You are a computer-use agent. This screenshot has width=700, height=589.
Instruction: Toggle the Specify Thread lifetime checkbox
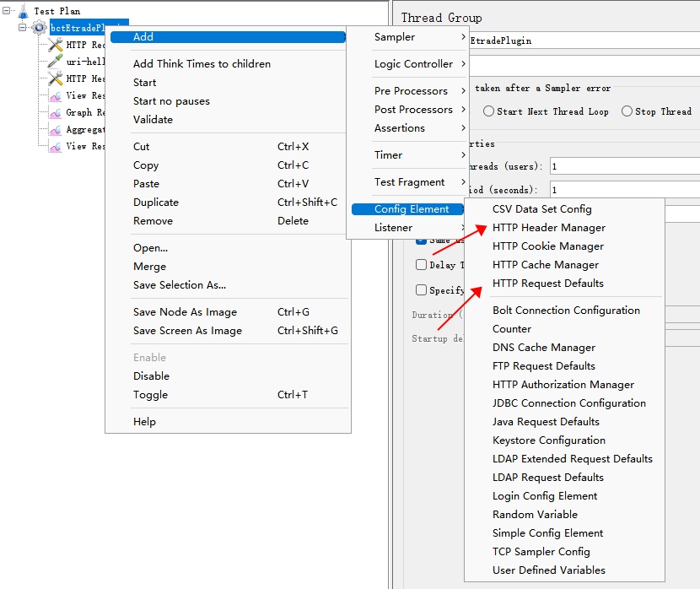point(421,289)
